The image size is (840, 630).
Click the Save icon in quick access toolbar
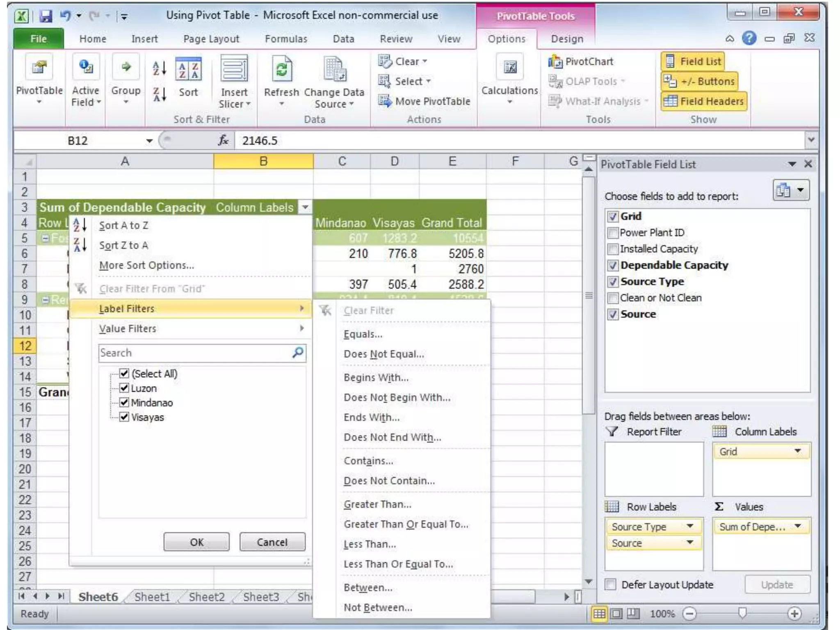pos(46,16)
